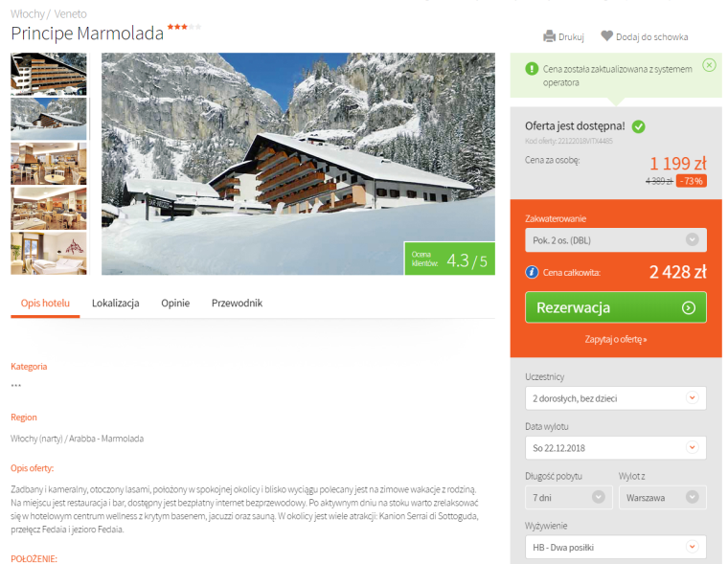Click the green exclamation icon in notification
Viewport: 728px width, 564px height.
532,69
